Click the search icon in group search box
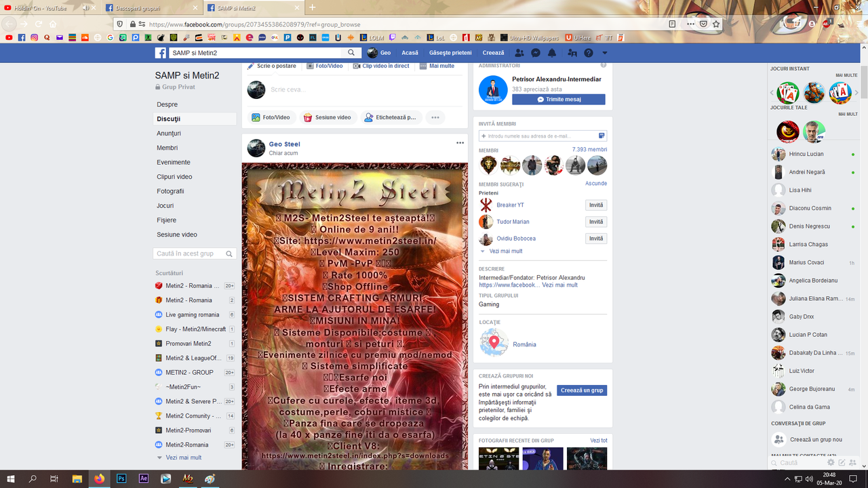 click(230, 254)
